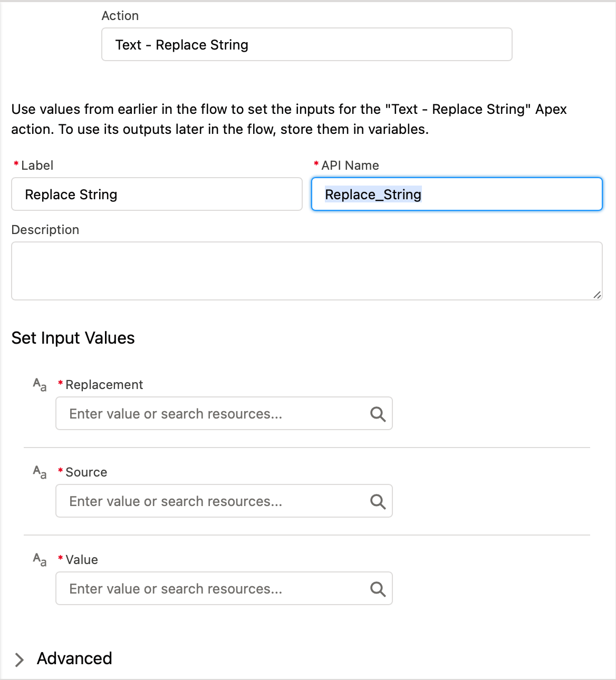
Task: Click the text type icon beside Value
Action: point(40,560)
